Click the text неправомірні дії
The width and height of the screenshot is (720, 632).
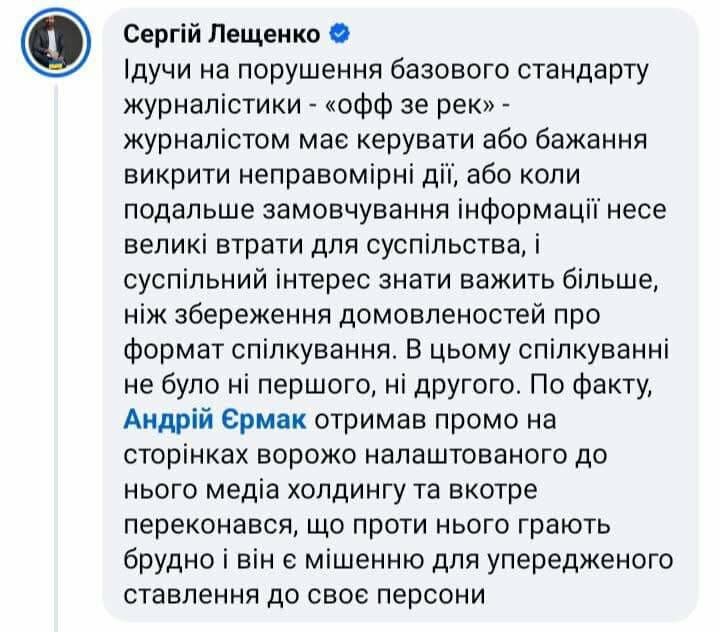tap(346, 175)
